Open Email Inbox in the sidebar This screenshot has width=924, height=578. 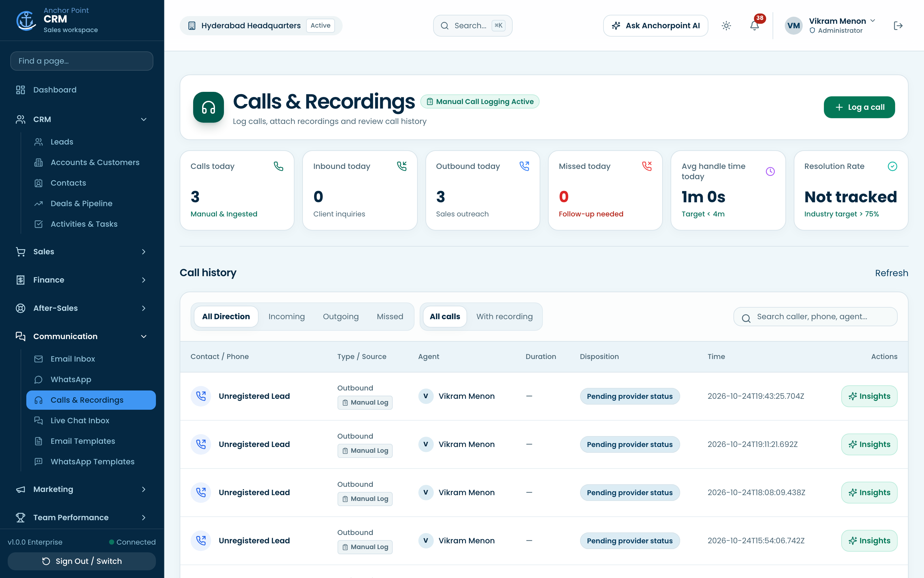pos(91,359)
